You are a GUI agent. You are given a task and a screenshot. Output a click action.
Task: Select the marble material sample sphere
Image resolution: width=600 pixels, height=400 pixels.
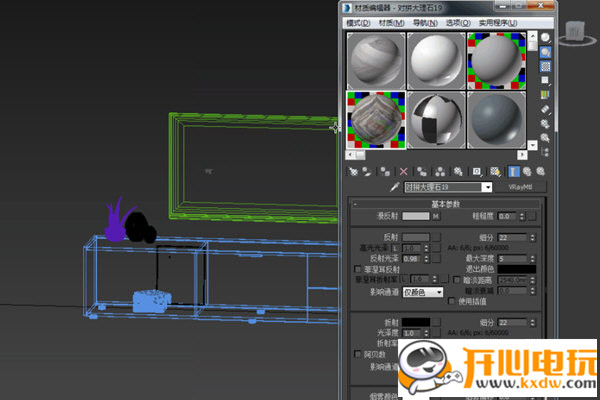pyautogui.click(x=375, y=120)
